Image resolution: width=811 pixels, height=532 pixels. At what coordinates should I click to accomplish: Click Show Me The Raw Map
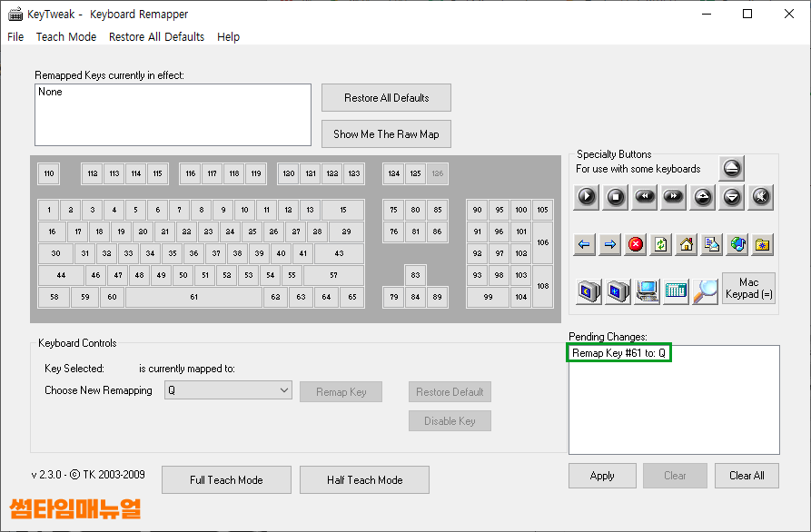386,133
